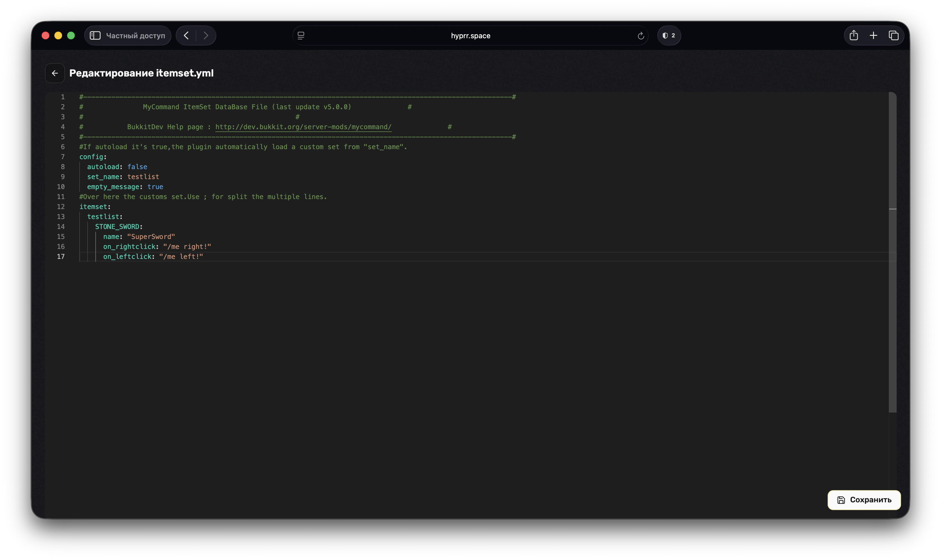Click the 'false' value of autoload
Image resolution: width=941 pixels, height=560 pixels.
[137, 167]
